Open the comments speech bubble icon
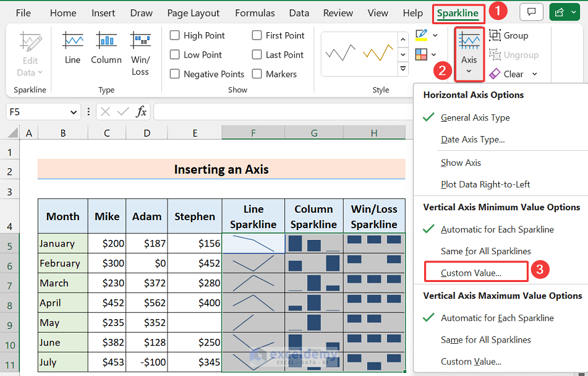This screenshot has width=588, height=376. (x=530, y=12)
